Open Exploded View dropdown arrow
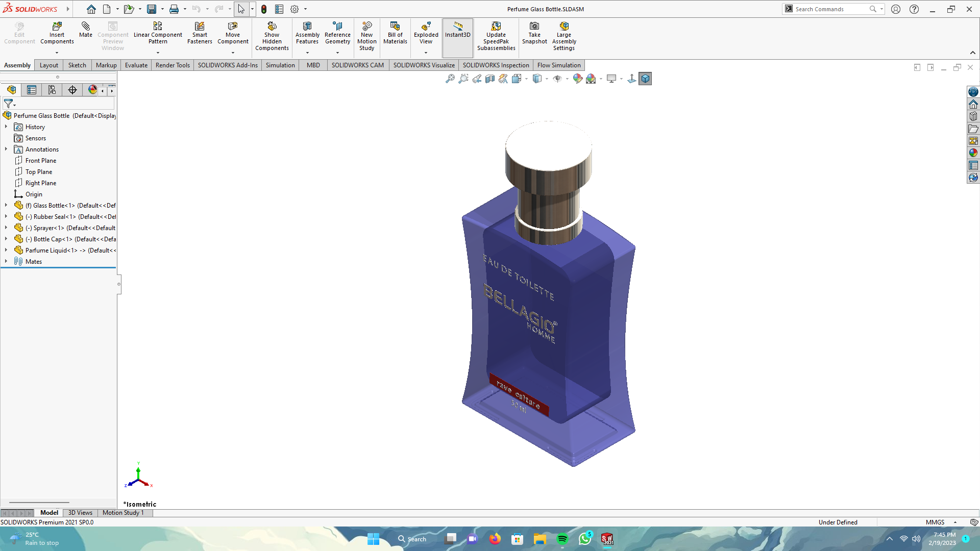This screenshot has width=980, height=551. pos(426,53)
